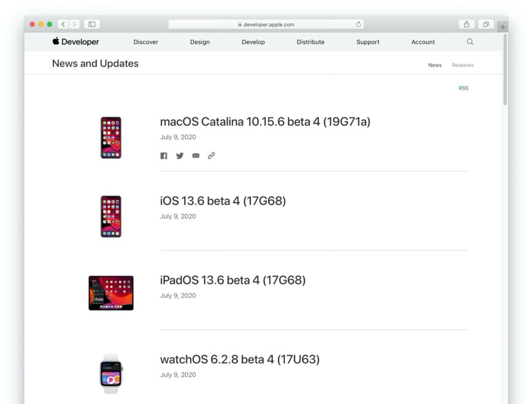Open the RSS feed link
The image size is (532, 404).
point(463,88)
